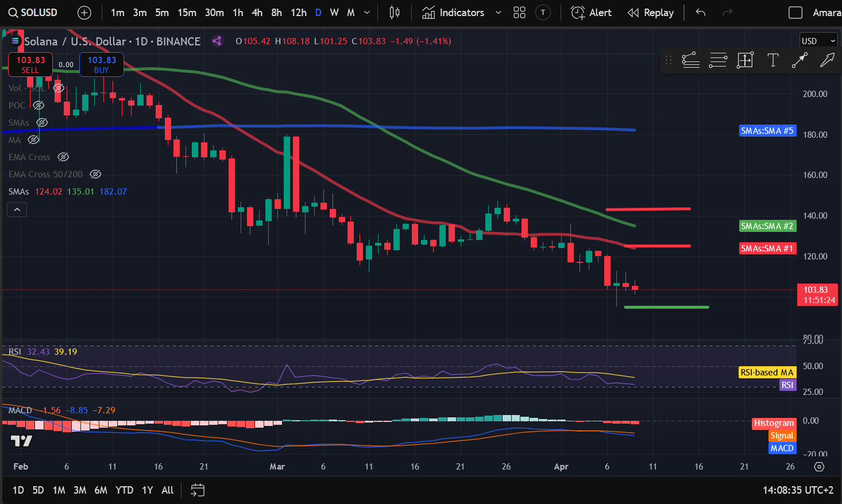Show the hidden SMAs indicator

(x=42, y=122)
